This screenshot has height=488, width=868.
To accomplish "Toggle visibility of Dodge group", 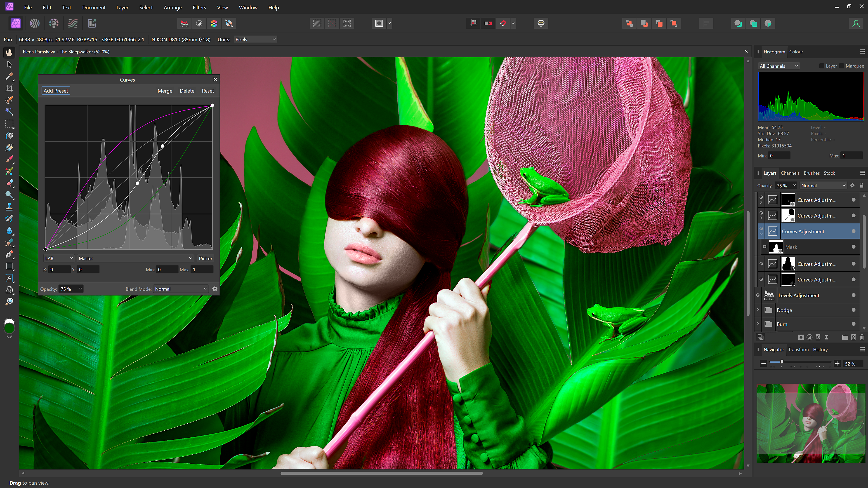I will [854, 310].
